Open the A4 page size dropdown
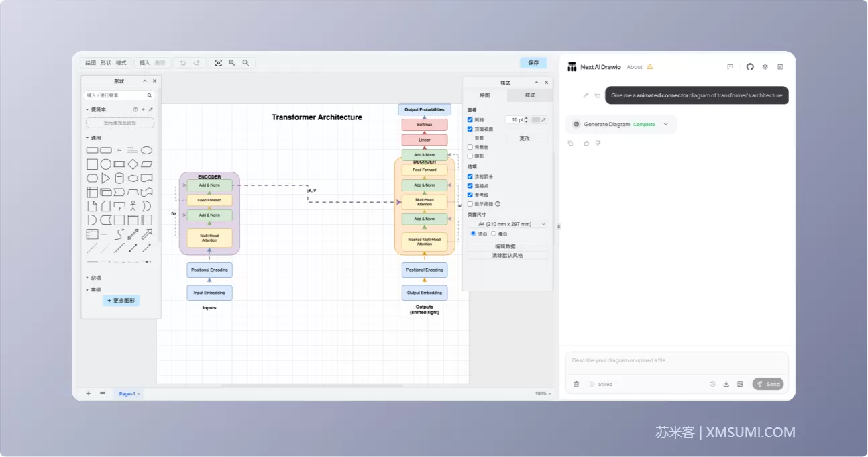868x457 pixels. point(508,224)
